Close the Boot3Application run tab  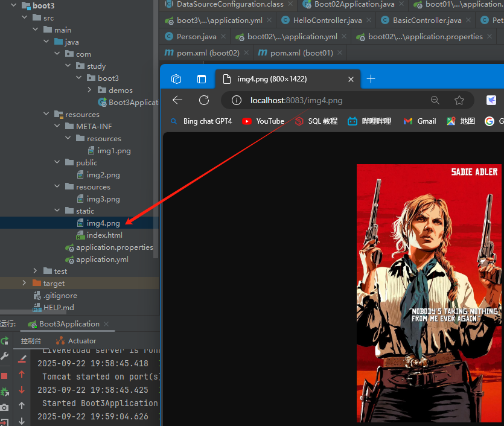(106, 324)
